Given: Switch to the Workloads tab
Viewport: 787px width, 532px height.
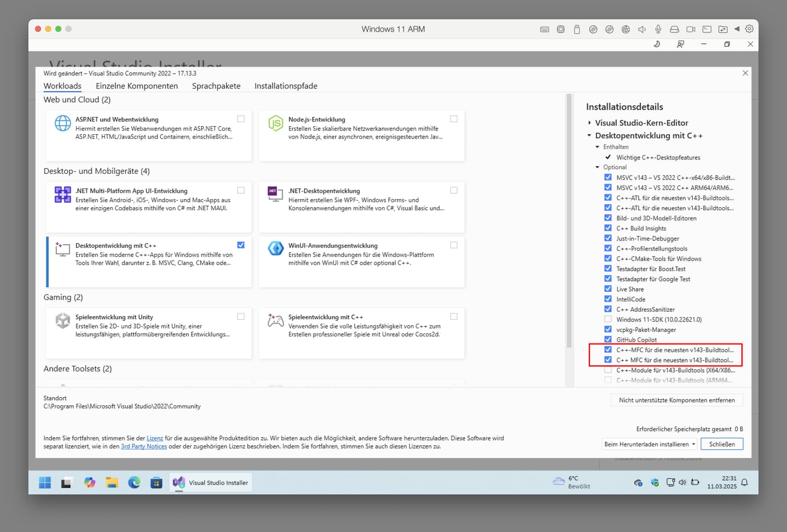Looking at the screenshot, I should coord(62,86).
